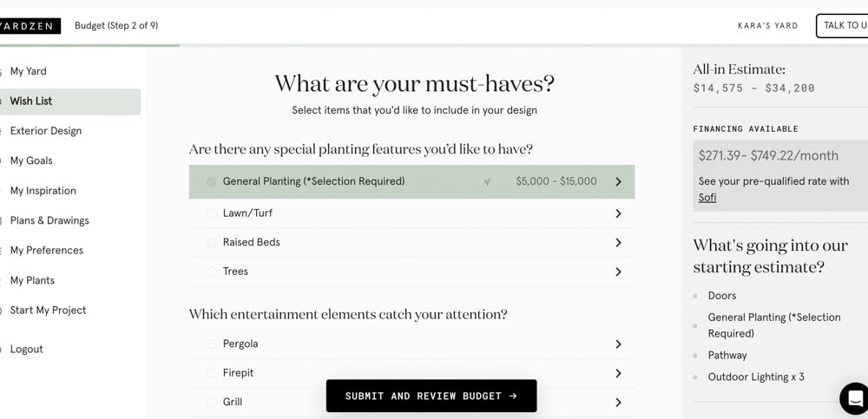868x419 pixels.
Task: Select the Raised Beds radio option
Action: [212, 243]
